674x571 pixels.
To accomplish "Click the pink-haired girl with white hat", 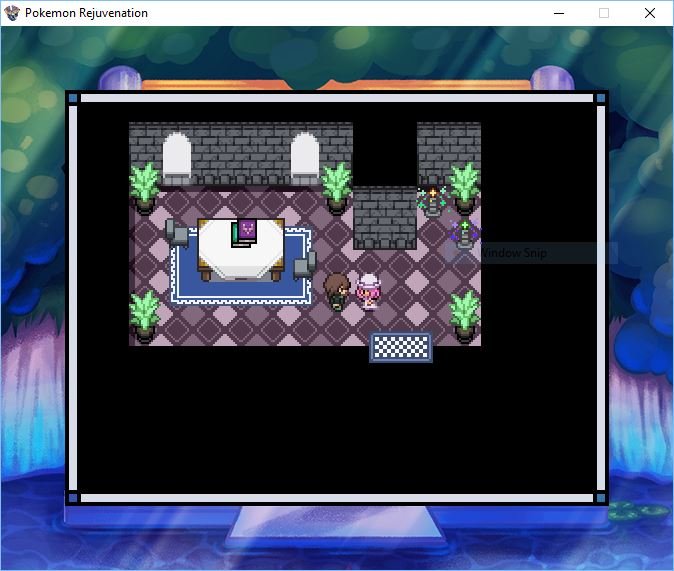I will click(369, 292).
